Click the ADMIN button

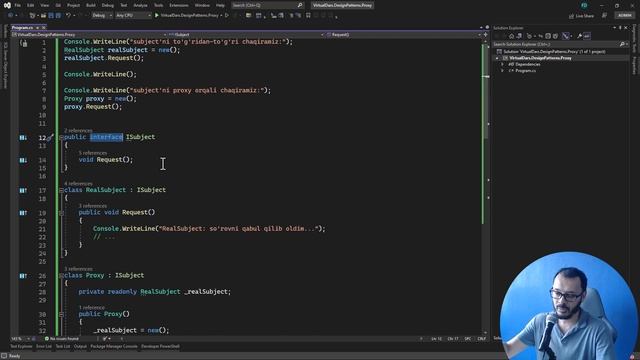point(625,16)
